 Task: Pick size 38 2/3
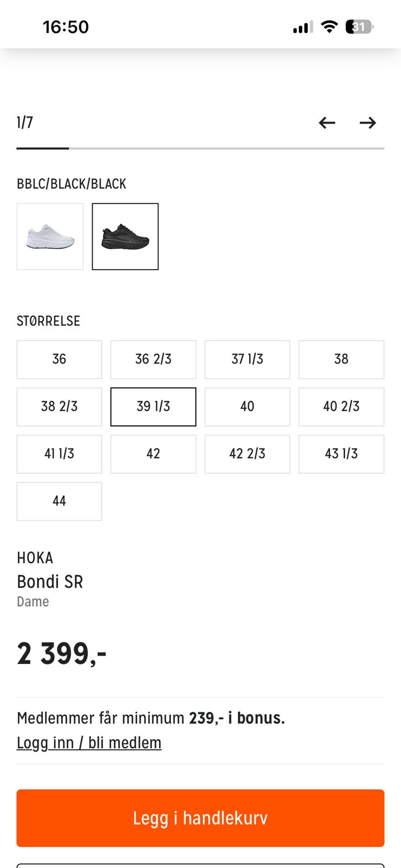pyautogui.click(x=59, y=406)
